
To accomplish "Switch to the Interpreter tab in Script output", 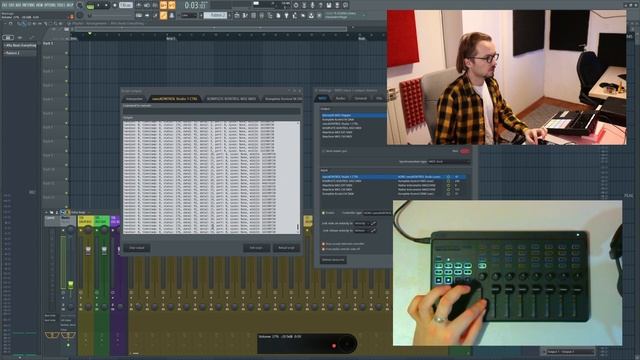I will tap(134, 99).
